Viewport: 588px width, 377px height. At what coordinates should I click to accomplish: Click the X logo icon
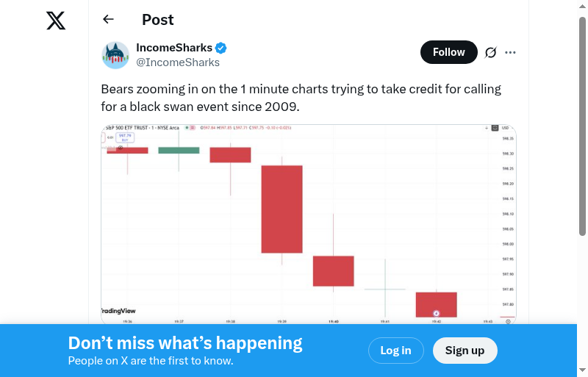[56, 21]
